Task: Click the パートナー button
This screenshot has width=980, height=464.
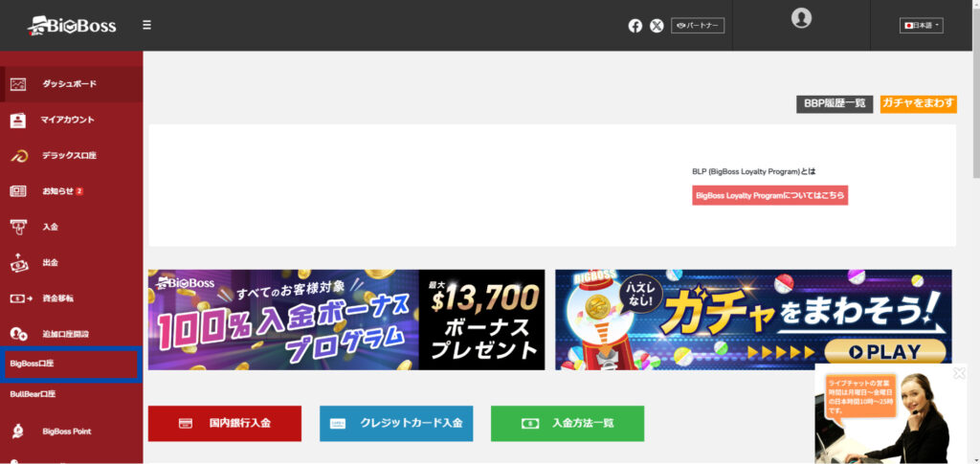Action: pyautogui.click(x=698, y=26)
